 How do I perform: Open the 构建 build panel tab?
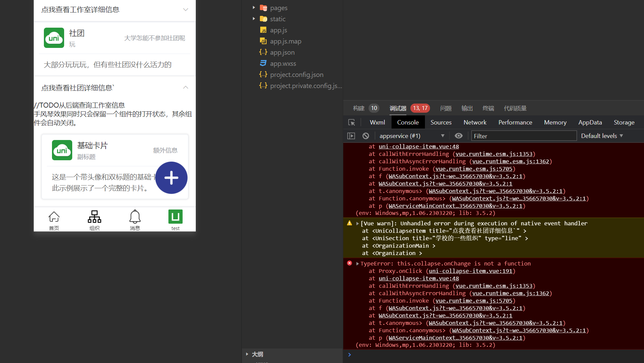[x=359, y=108]
